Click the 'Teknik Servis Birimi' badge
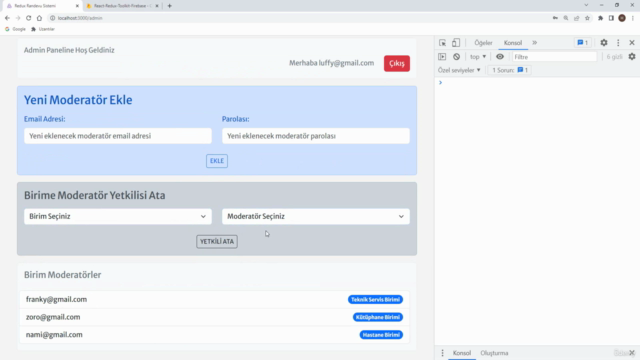 click(x=375, y=300)
